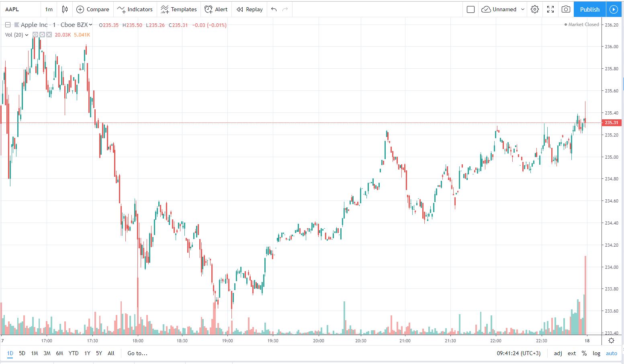This screenshot has height=364, width=624.
Task: Select the All date range
Action: [x=111, y=353]
